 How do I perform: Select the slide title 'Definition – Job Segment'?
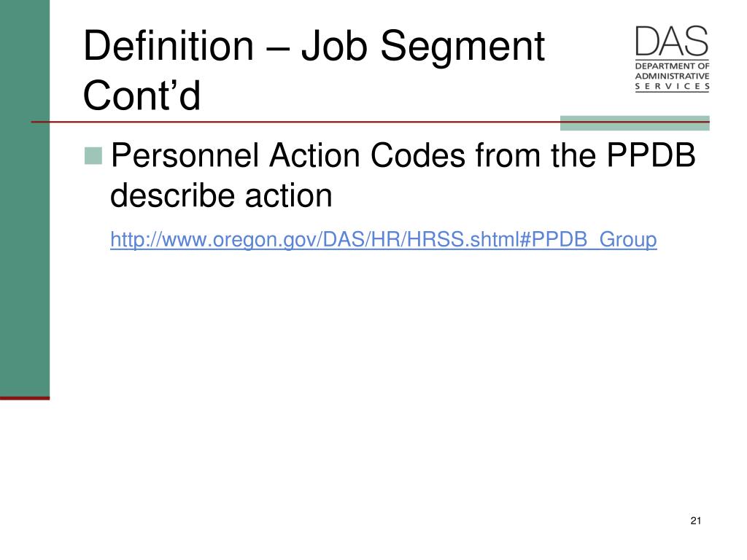(x=314, y=46)
